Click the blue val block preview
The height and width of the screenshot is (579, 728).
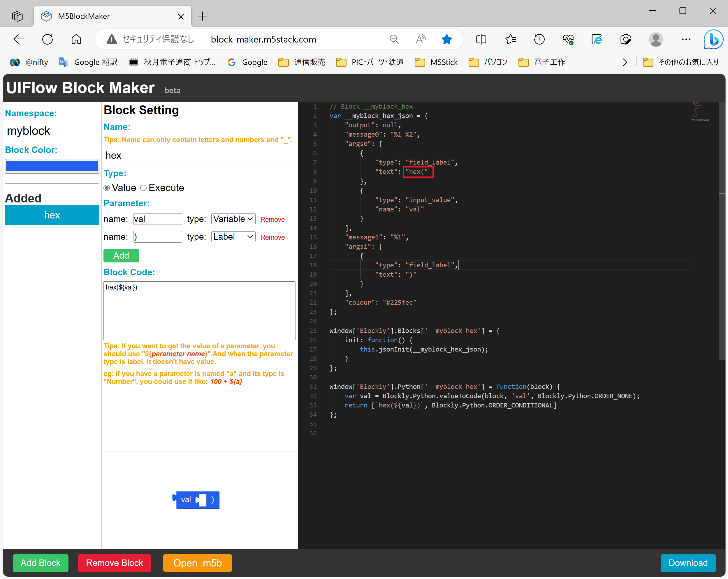196,500
